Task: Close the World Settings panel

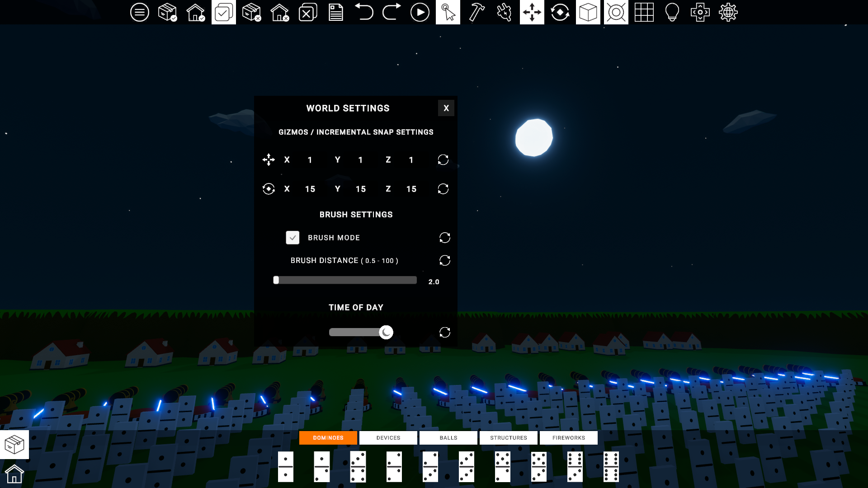Action: [x=446, y=108]
